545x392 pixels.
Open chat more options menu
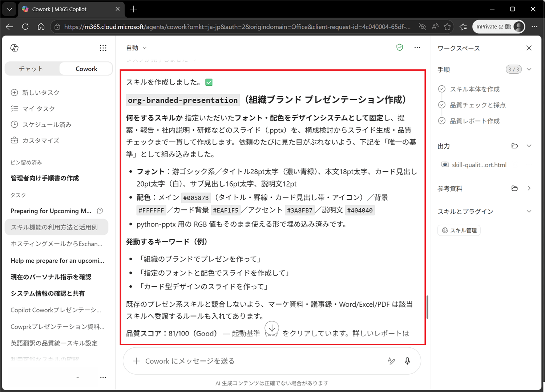417,48
